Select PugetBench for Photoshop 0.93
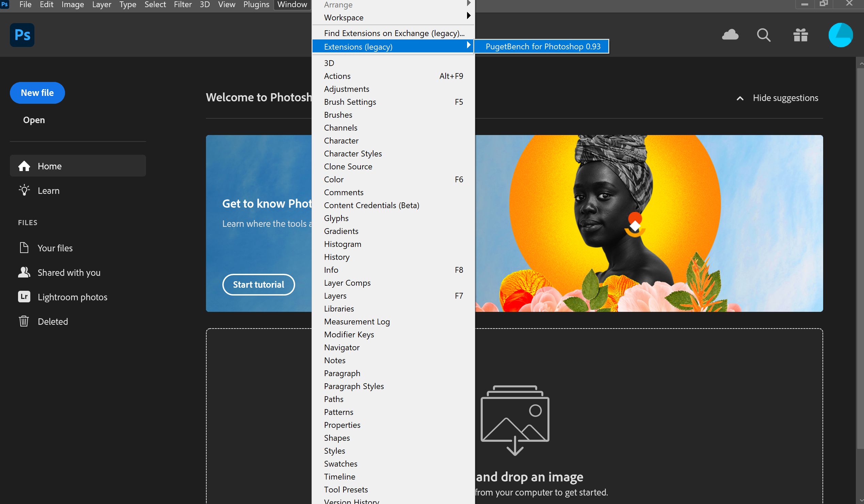The height and width of the screenshot is (504, 864). tap(543, 46)
